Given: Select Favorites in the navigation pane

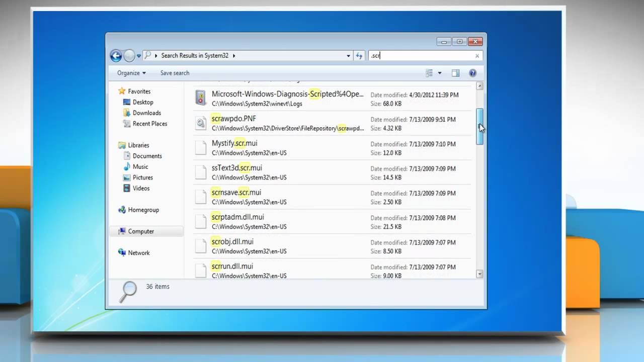Looking at the screenshot, I should point(139,92).
